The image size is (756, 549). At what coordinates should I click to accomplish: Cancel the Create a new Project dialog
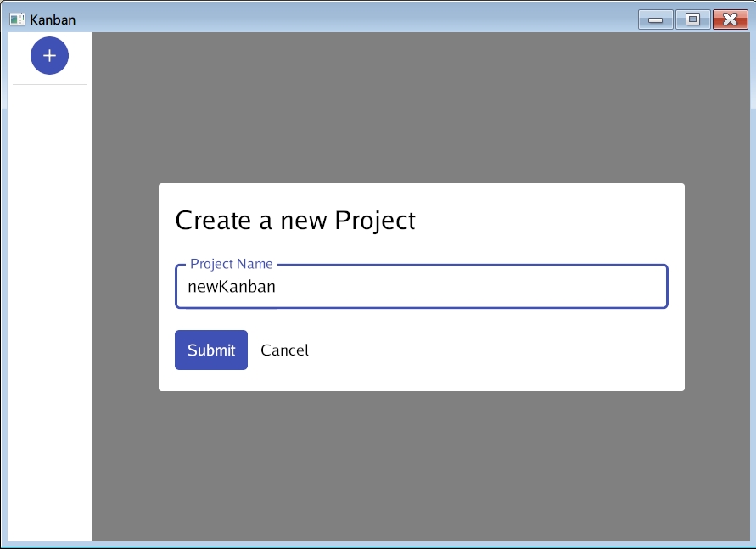tap(284, 350)
